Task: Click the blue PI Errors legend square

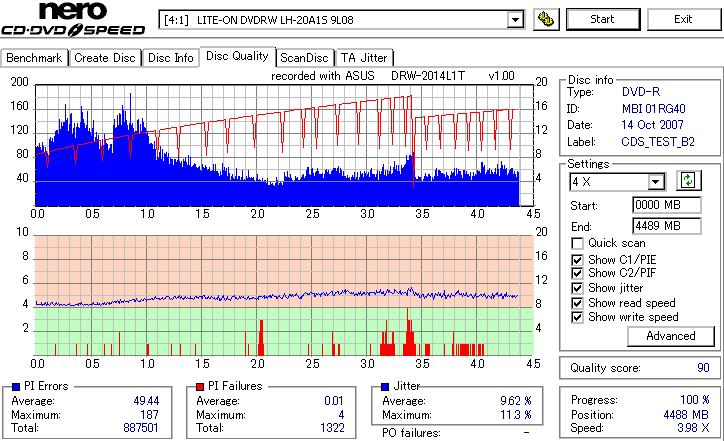Action: tap(16, 387)
